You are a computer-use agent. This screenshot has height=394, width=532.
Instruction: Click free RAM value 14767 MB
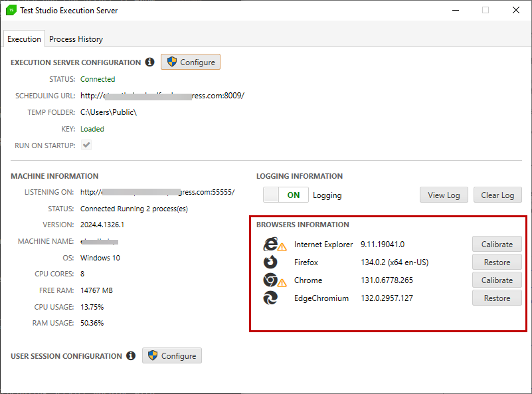click(97, 290)
